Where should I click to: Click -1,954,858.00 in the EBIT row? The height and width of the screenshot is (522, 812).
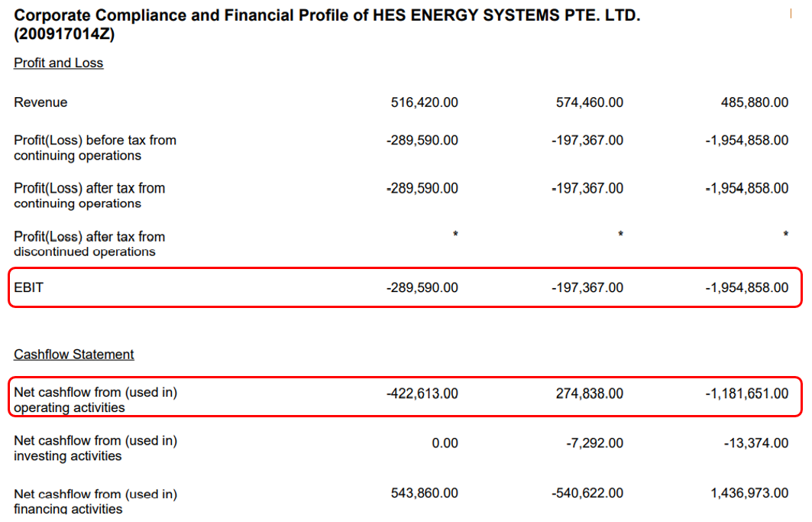pos(747,287)
